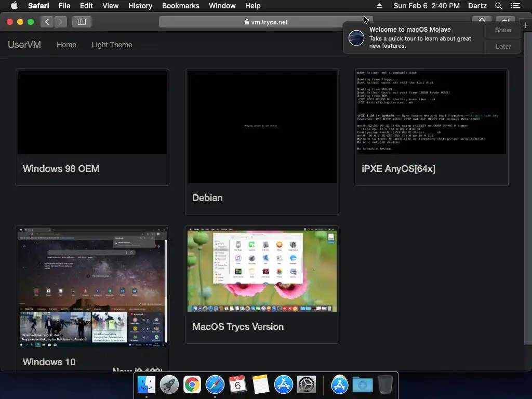Viewport: 532px width, 399px height.
Task: Click the Windows 98 OEM title
Action: [x=61, y=169]
